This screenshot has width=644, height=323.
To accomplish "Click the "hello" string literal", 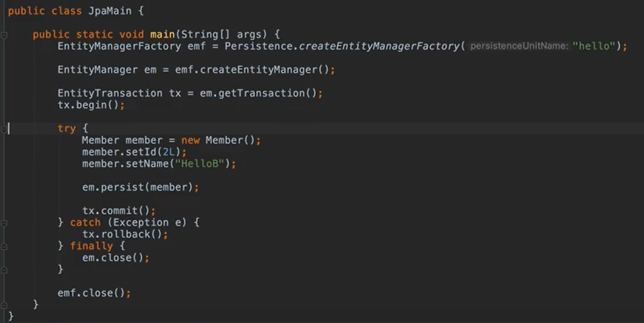I will 594,46.
